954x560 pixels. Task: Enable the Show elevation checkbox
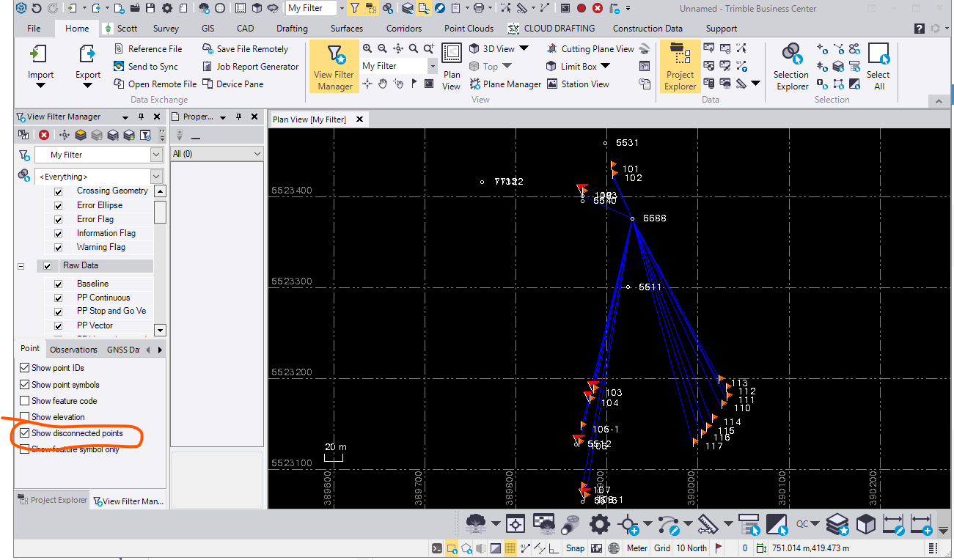point(25,417)
